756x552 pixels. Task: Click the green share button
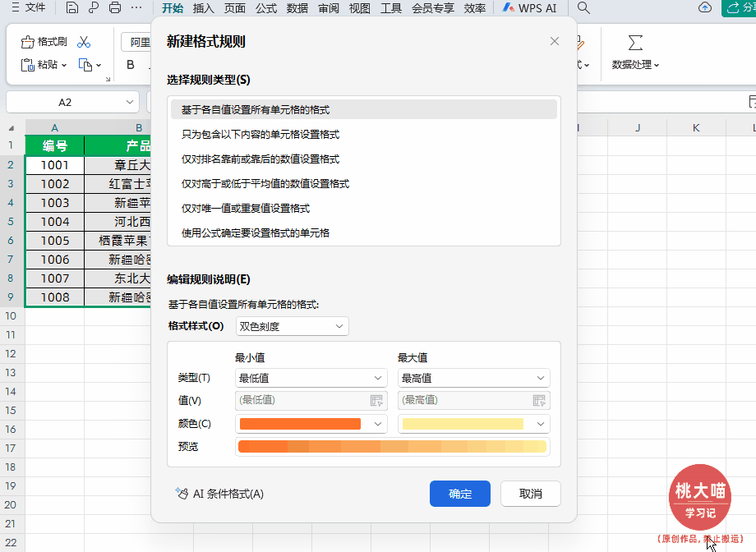[x=740, y=7]
